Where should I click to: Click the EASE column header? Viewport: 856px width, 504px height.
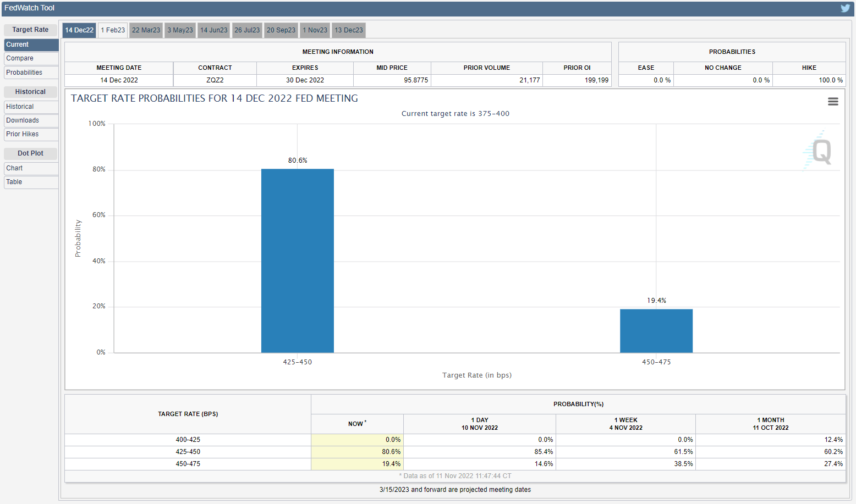click(646, 68)
